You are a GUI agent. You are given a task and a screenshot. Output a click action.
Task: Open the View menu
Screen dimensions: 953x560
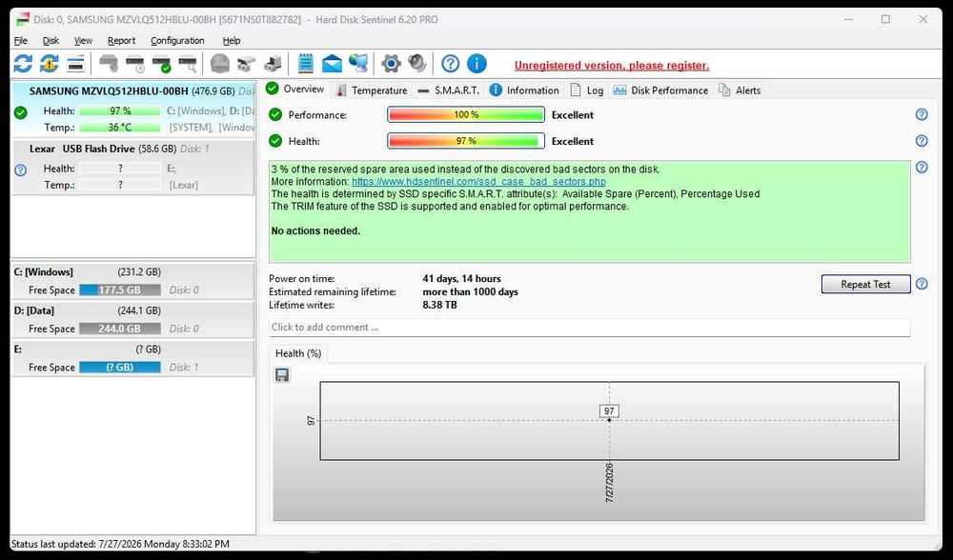[83, 40]
